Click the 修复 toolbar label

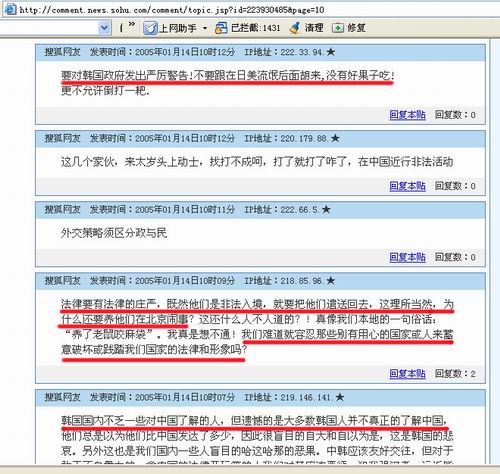[x=356, y=28]
